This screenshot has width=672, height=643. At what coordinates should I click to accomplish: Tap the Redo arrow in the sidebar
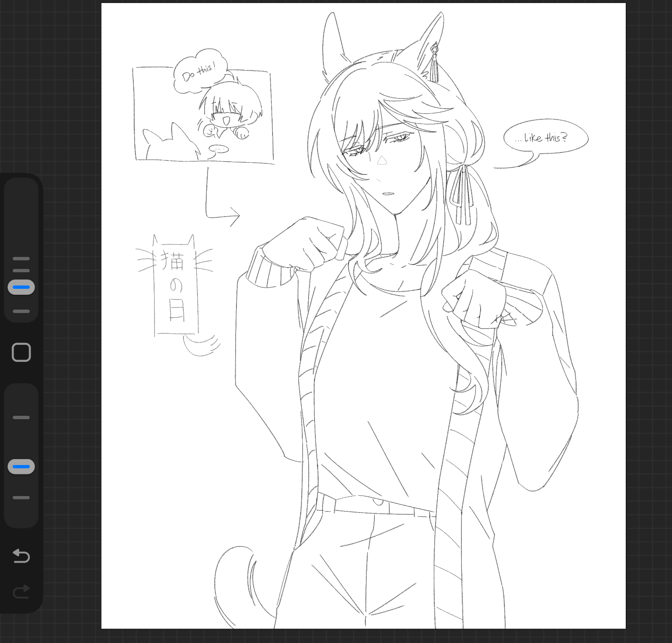pyautogui.click(x=21, y=591)
